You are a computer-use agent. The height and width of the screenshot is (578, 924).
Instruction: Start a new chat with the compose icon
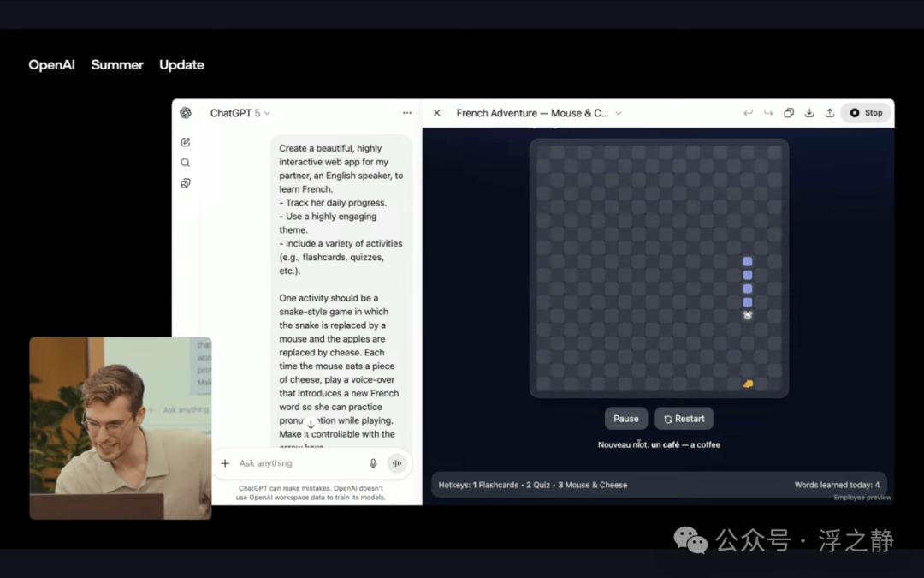pyautogui.click(x=186, y=142)
